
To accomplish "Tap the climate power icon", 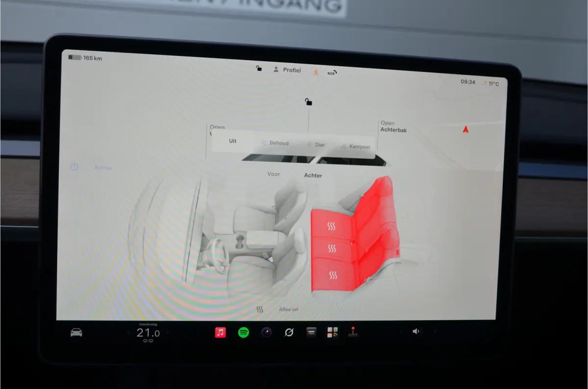I will tap(74, 167).
